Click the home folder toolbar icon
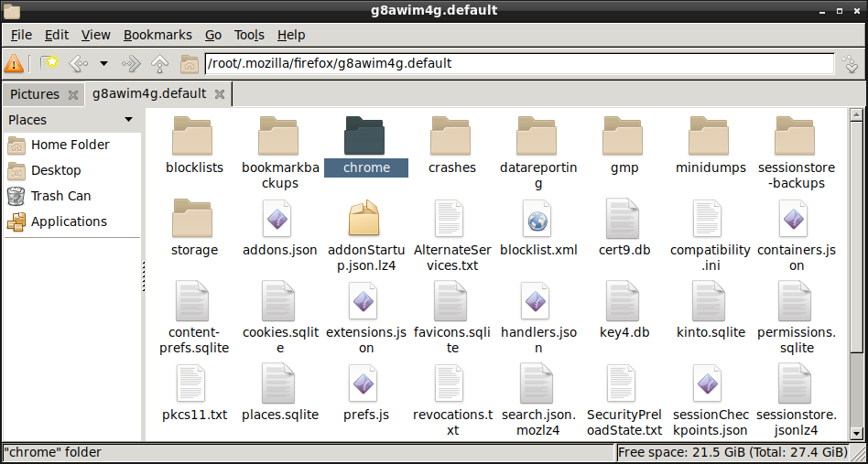This screenshot has height=464, width=868. [x=190, y=63]
